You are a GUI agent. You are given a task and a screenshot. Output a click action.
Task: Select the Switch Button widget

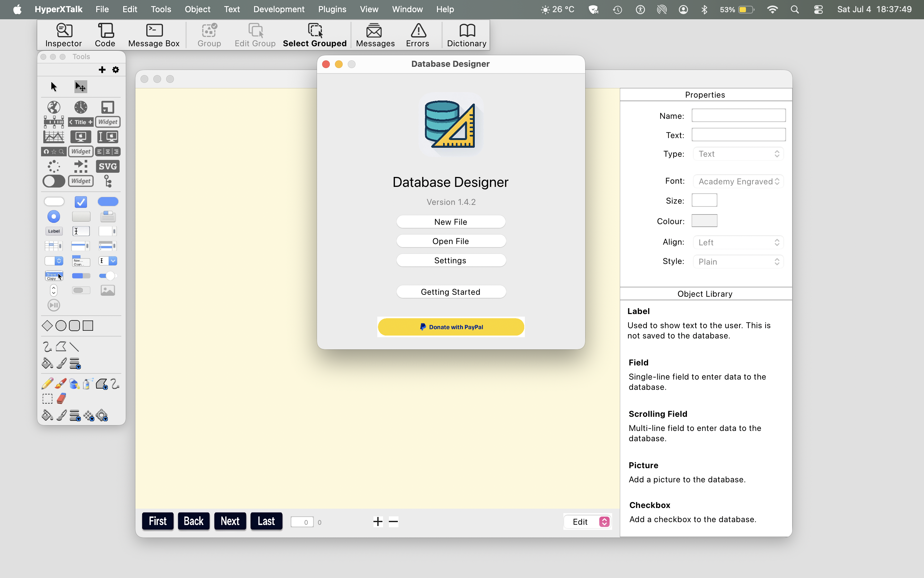coord(54,181)
